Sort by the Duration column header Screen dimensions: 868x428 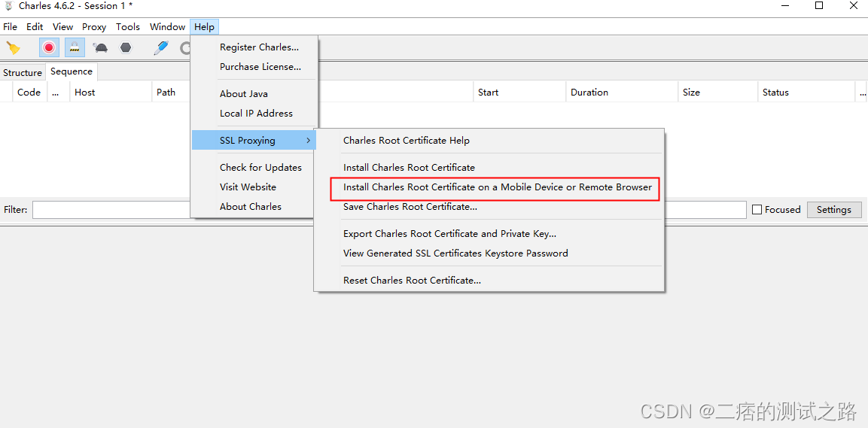point(623,93)
